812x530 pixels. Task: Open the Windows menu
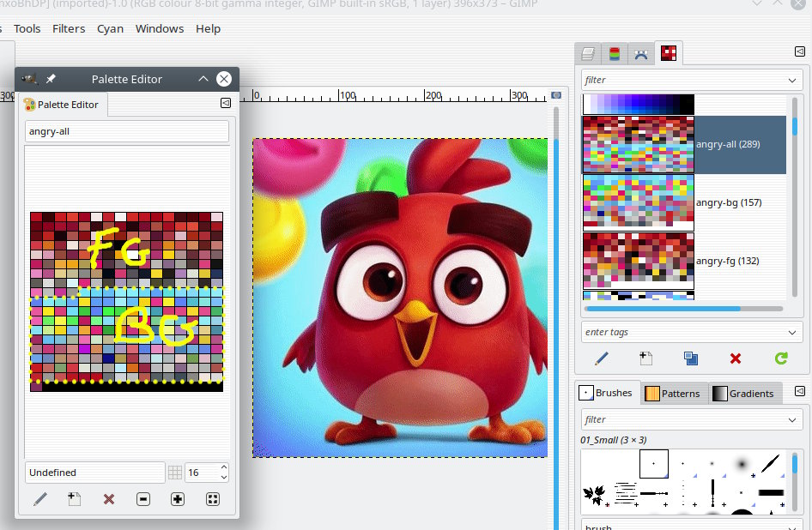pos(160,28)
